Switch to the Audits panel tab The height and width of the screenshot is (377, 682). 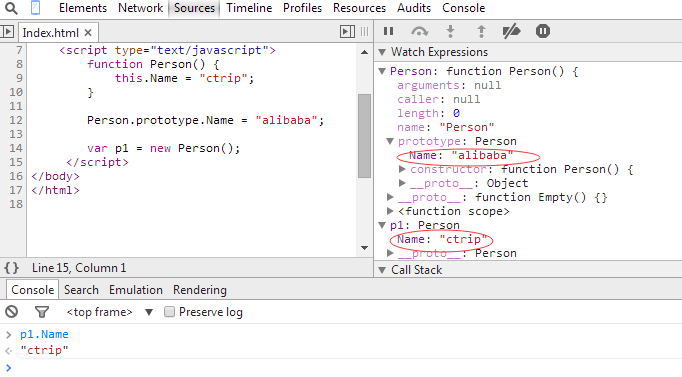point(414,8)
